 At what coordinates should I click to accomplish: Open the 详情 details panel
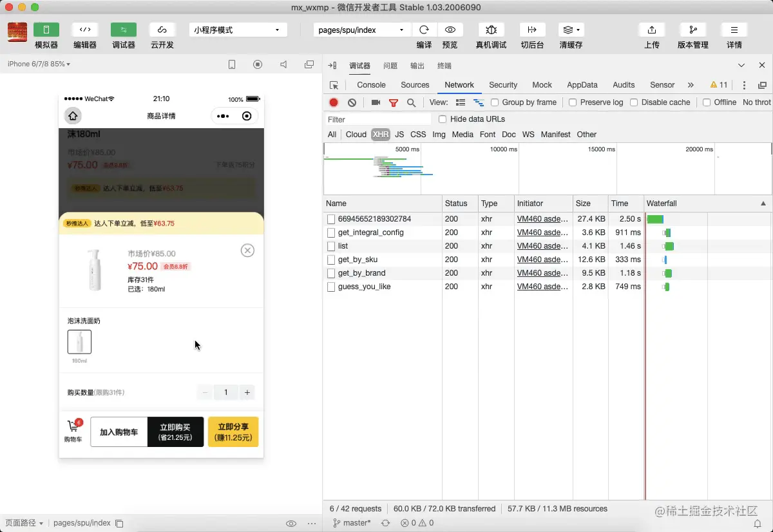[x=734, y=30]
